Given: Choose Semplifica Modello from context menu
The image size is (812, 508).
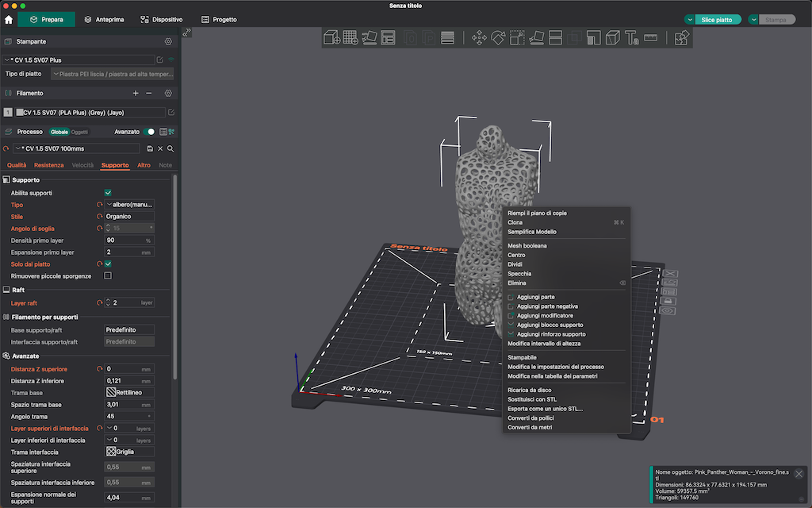Looking at the screenshot, I should [x=565, y=232].
